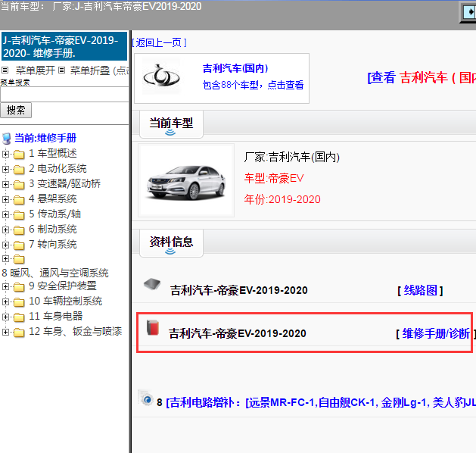This screenshot has width=476, height=453.
Task: Open 6 制动系统 in the tree
Action: (53, 229)
